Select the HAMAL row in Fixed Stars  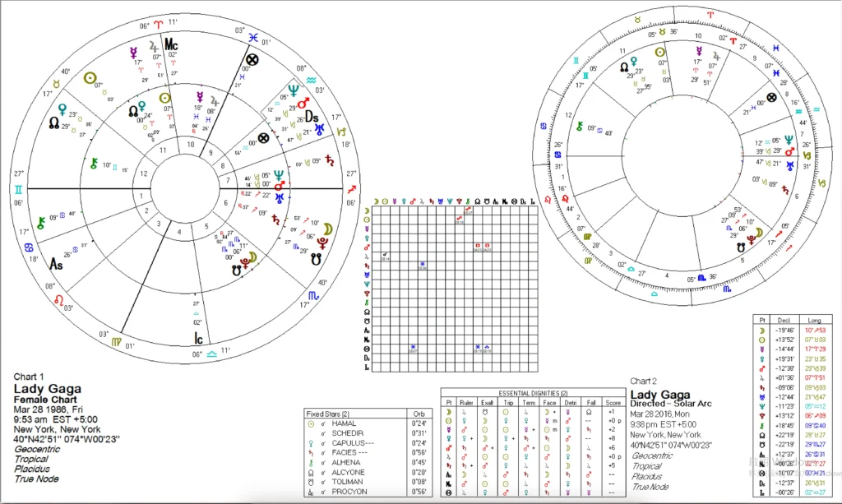pos(340,423)
